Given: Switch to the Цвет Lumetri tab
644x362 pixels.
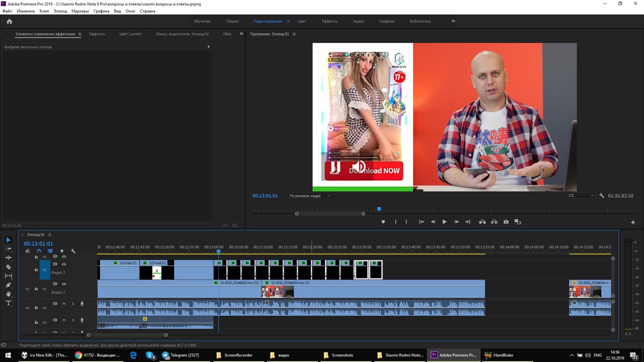Looking at the screenshot, I should (x=130, y=34).
